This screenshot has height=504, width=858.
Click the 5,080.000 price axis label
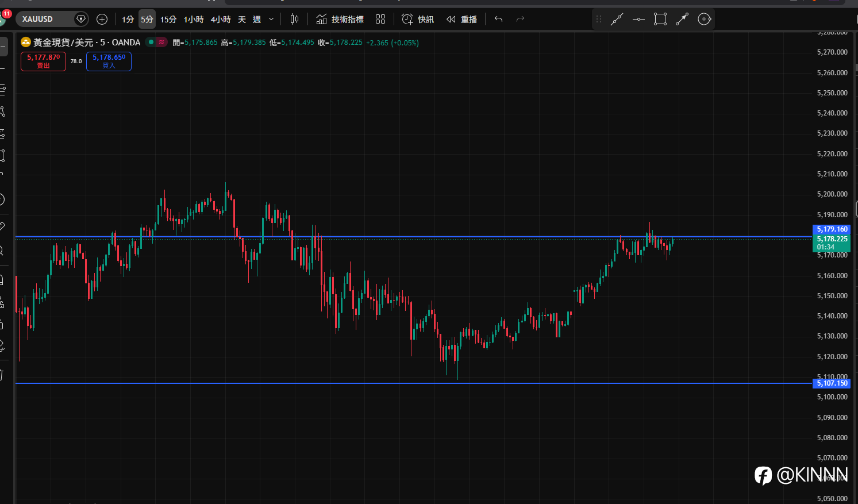click(832, 438)
